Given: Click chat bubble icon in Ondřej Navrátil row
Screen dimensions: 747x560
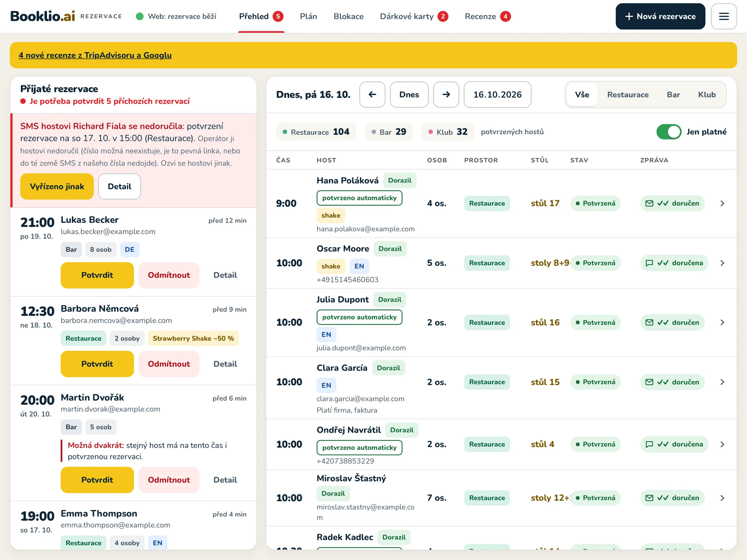Looking at the screenshot, I should pyautogui.click(x=649, y=444).
